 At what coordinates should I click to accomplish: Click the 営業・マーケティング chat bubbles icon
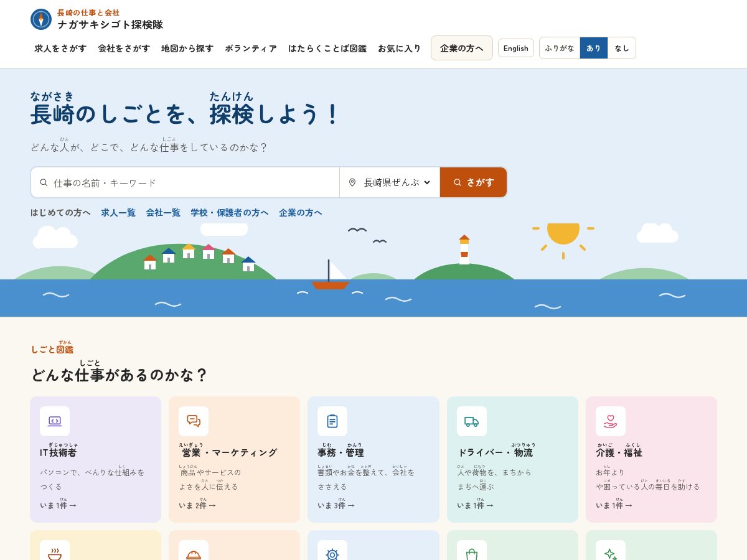tap(194, 421)
